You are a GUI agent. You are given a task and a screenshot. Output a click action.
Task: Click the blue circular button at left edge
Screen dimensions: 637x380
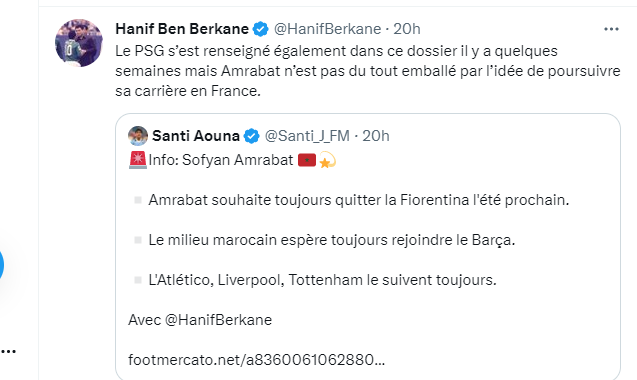coord(1,265)
